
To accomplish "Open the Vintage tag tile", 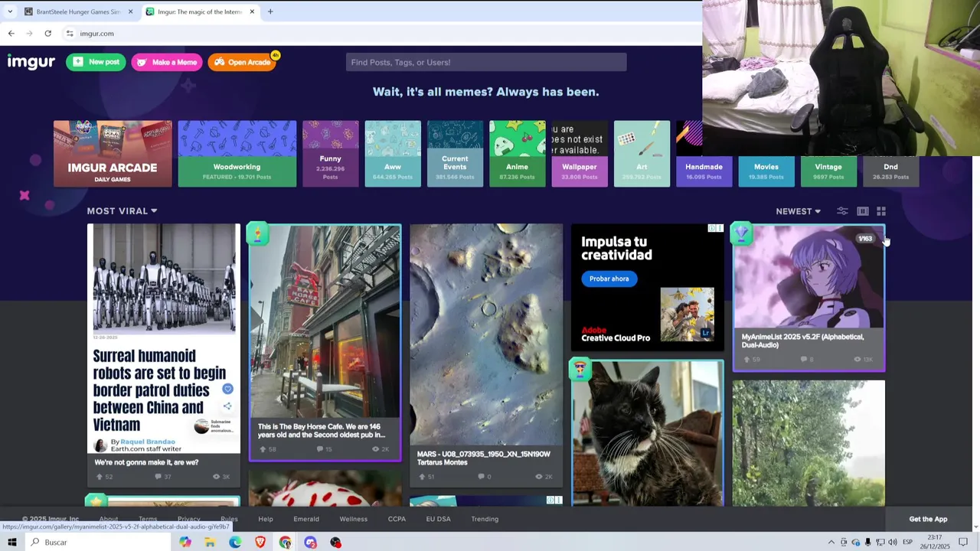I will click(x=828, y=171).
